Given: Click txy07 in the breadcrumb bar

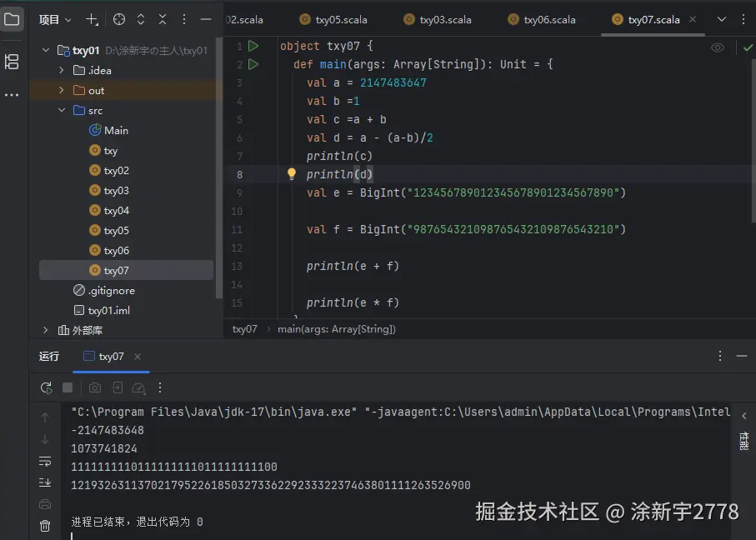Looking at the screenshot, I should click(245, 329).
